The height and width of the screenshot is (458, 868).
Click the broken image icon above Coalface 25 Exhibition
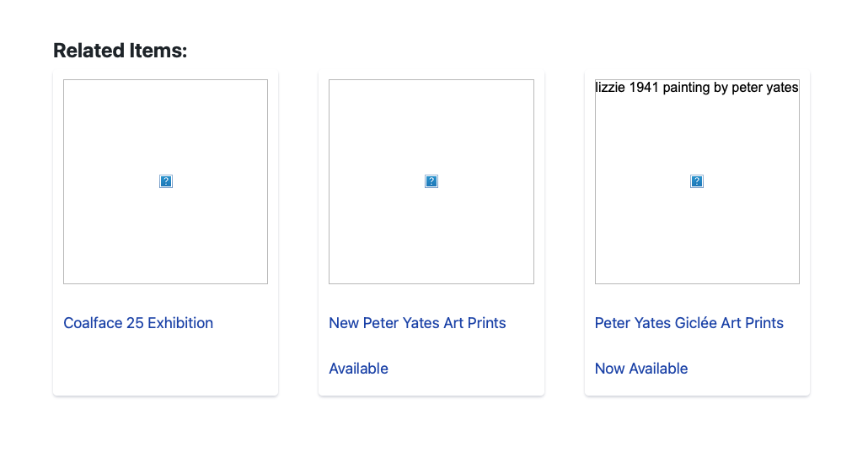tap(166, 181)
